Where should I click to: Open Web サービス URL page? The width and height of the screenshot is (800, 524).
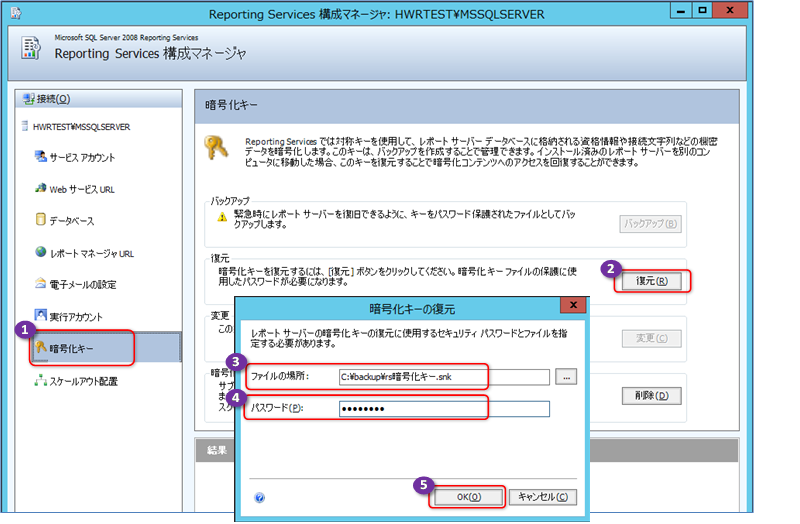(x=82, y=190)
